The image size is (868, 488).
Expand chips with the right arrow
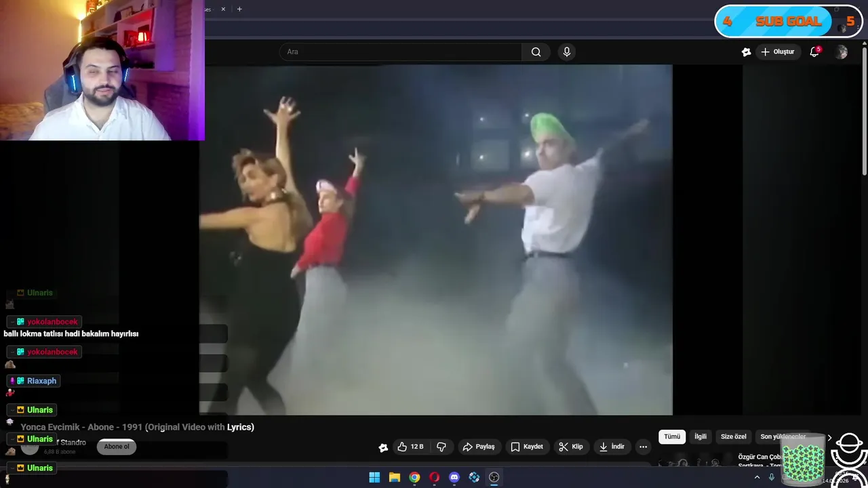tap(829, 438)
